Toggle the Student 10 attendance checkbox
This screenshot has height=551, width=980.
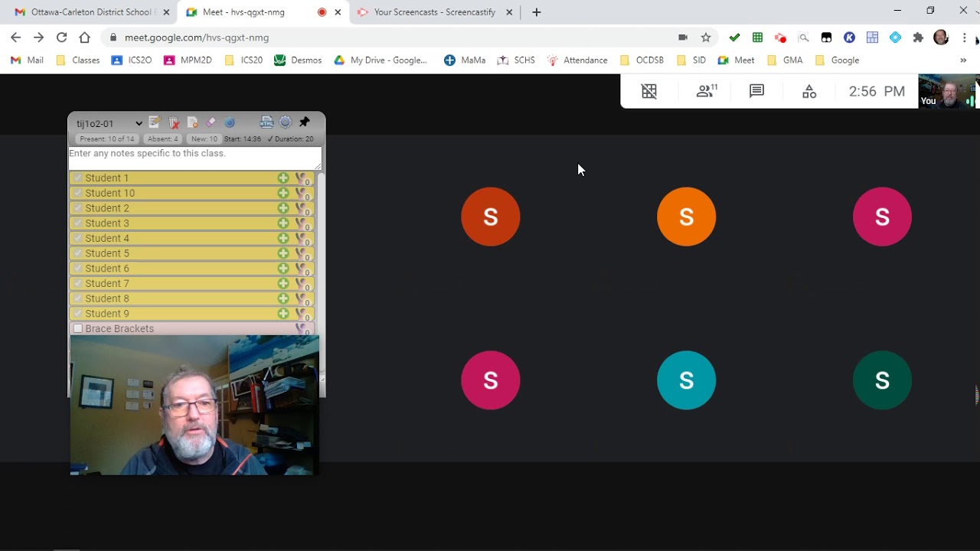click(x=77, y=193)
